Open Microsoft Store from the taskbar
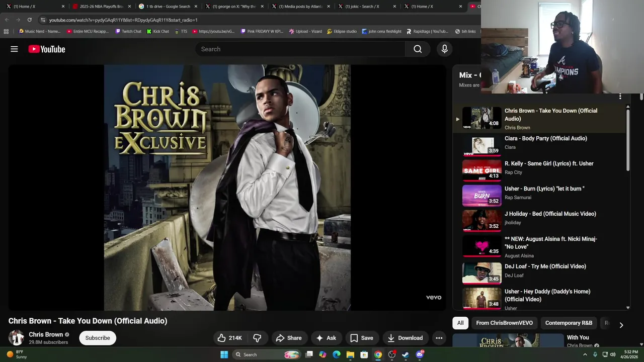 (x=364, y=354)
